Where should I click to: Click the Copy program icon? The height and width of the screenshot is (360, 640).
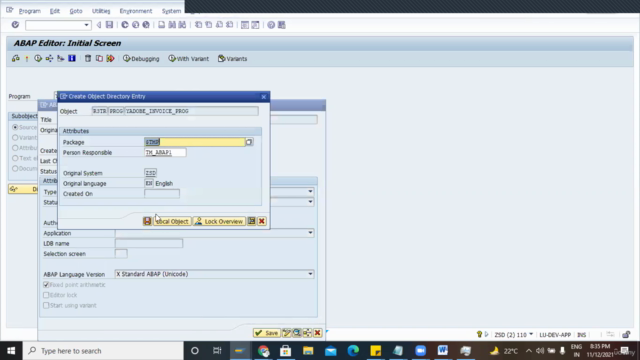99,59
